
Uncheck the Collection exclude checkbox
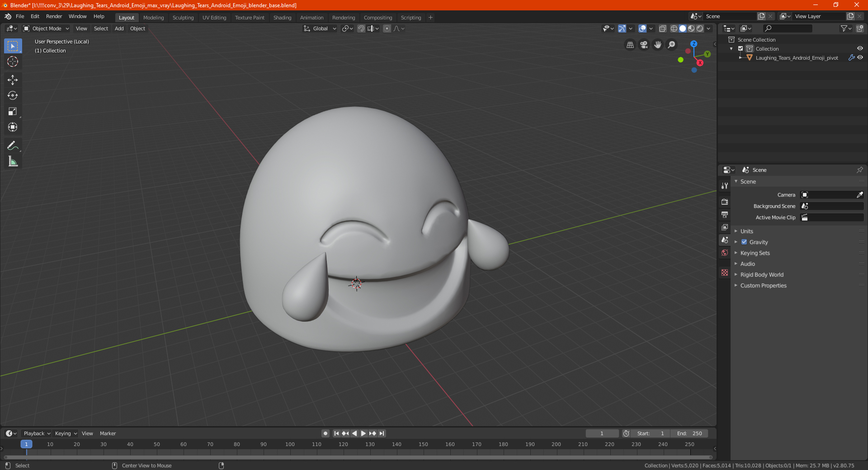tap(741, 48)
